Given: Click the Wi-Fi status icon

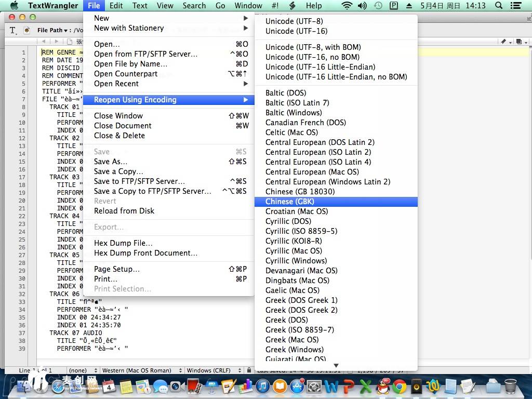Looking at the screenshot, I should (347, 6).
